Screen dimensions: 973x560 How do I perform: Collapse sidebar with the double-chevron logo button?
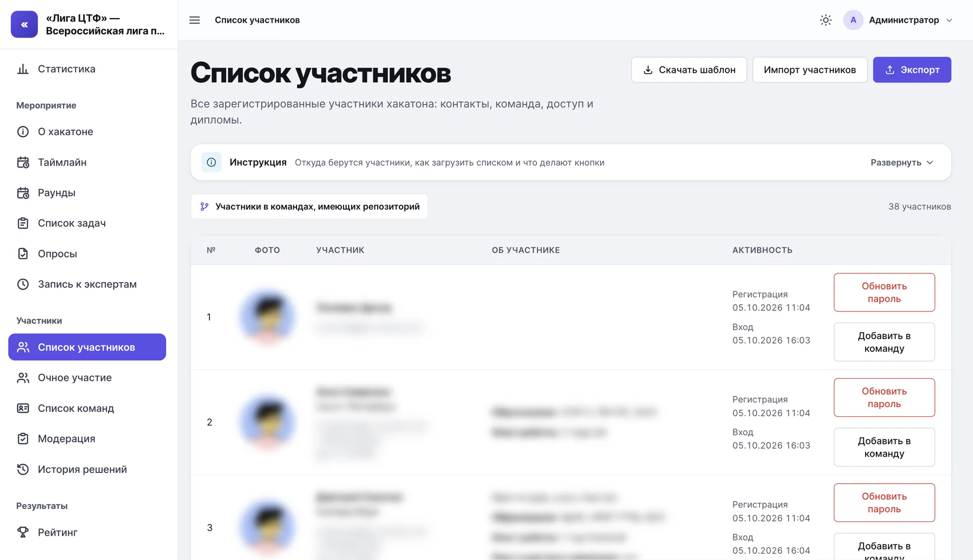(x=24, y=24)
